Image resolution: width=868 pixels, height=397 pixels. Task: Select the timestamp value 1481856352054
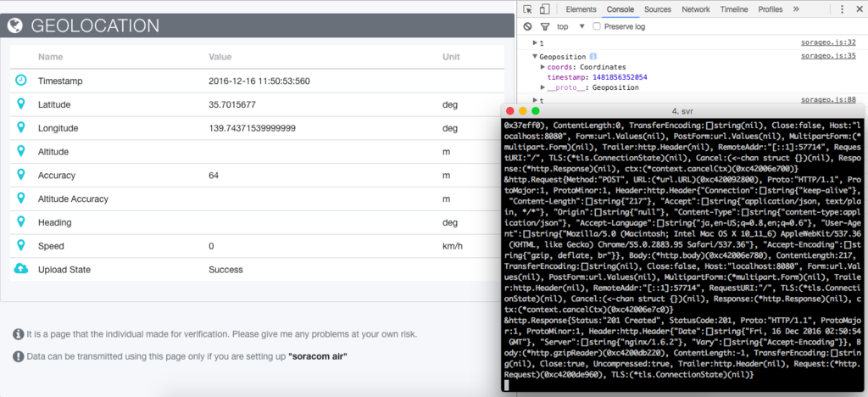620,77
